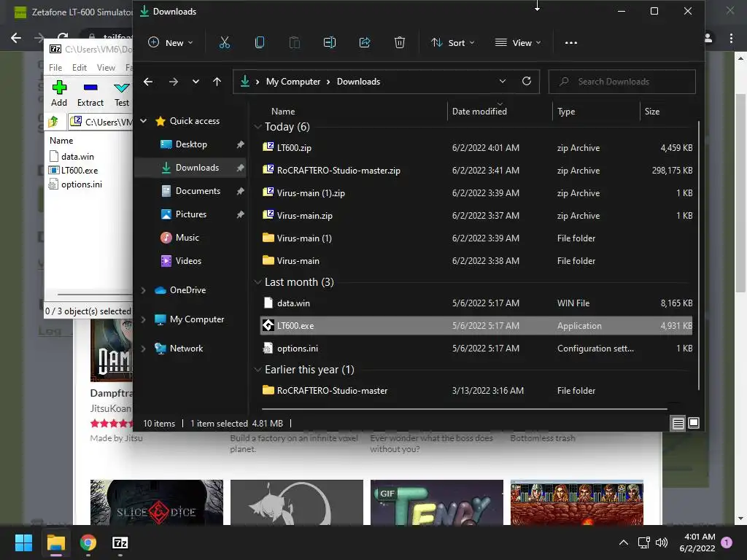Select Documents in Quick access

(198, 191)
